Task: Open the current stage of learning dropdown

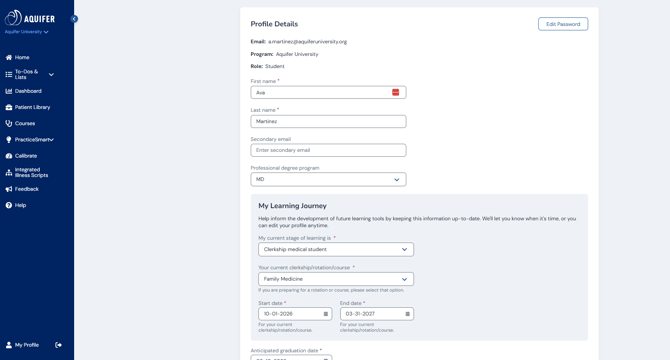Action: 336,249
